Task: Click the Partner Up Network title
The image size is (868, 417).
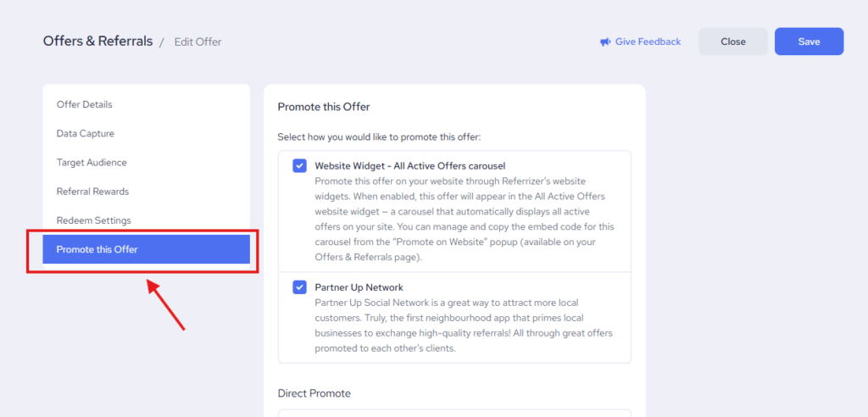Action: coord(359,287)
